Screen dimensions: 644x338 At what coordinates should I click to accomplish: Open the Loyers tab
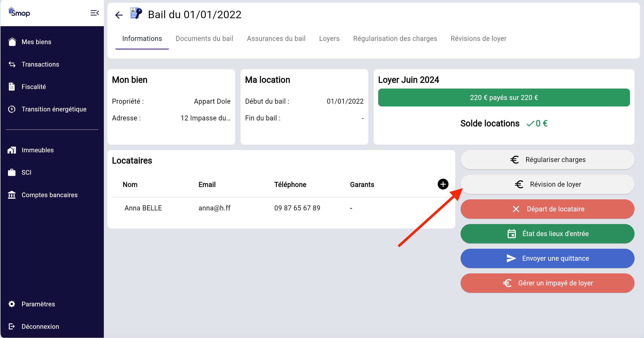pyautogui.click(x=329, y=38)
